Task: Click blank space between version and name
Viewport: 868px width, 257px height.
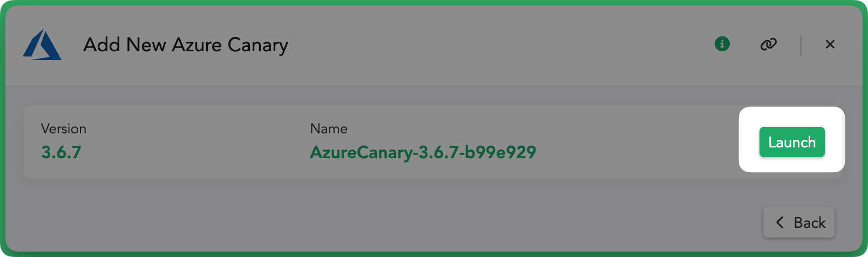Action: (x=194, y=142)
